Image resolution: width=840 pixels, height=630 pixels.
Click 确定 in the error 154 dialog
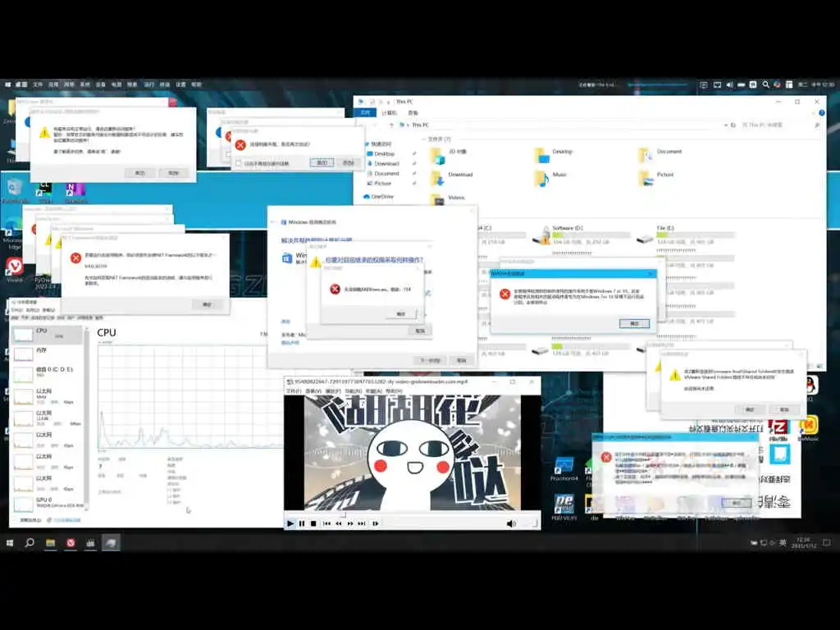[401, 313]
